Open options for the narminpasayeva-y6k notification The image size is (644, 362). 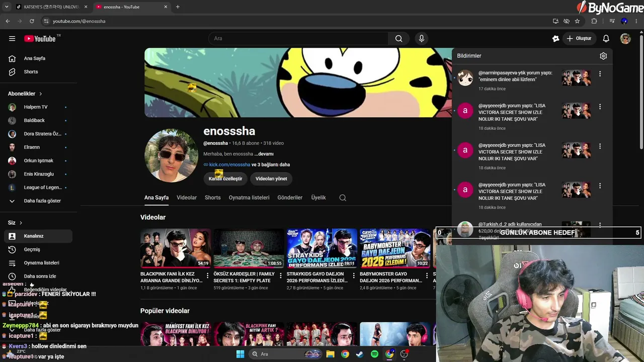click(600, 74)
